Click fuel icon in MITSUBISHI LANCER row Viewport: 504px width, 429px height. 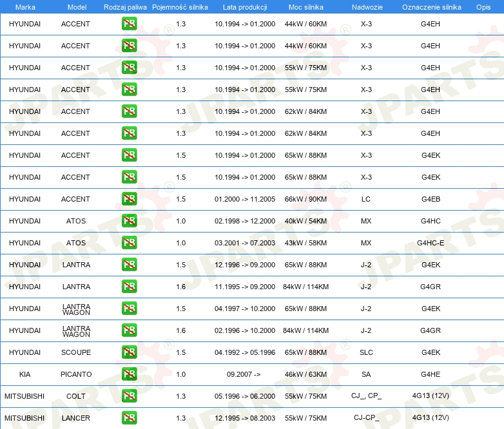(129, 417)
